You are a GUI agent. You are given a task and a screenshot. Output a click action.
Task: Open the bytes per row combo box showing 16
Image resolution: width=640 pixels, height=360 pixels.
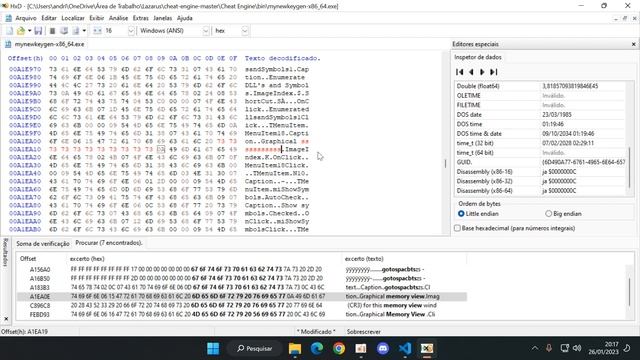119,31
